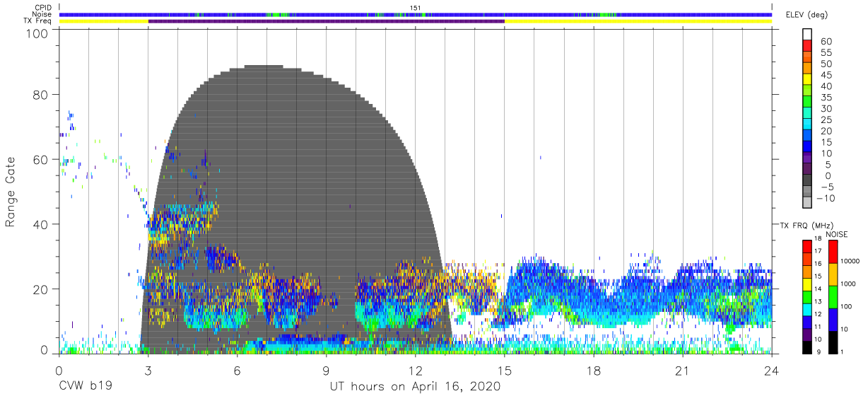Screen dimensions: 868x401
Task: Click the 24 tick on the UT hours axis
Action: [772, 370]
